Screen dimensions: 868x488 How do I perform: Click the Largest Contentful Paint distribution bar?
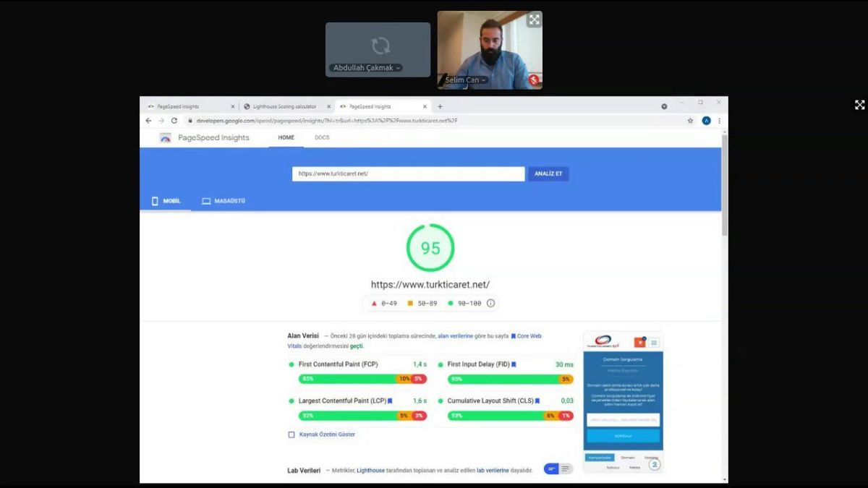click(x=362, y=416)
